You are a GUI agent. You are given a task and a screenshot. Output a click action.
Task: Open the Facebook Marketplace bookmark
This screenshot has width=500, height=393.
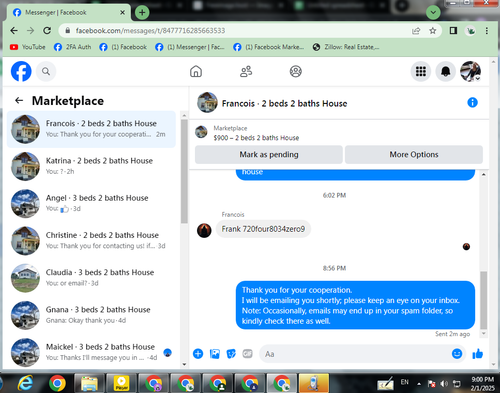tap(269, 47)
